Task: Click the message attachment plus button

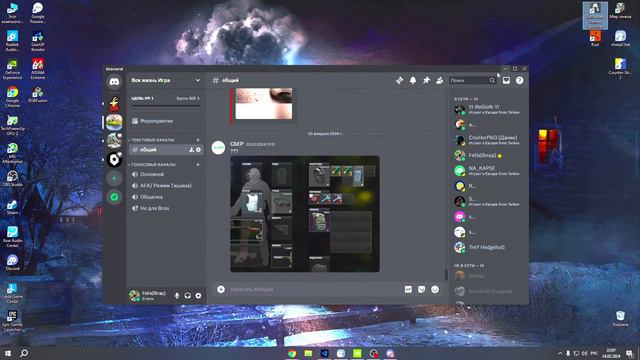Action: [221, 289]
